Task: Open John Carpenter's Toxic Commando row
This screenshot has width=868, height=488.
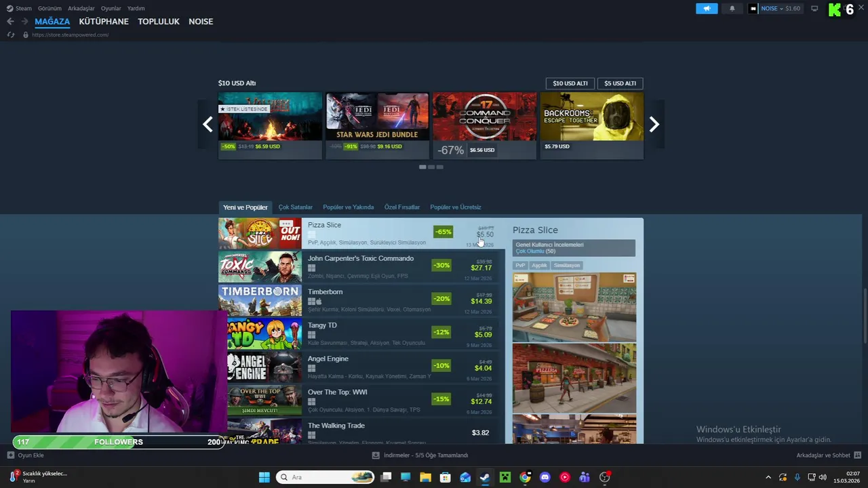Action: click(x=361, y=267)
